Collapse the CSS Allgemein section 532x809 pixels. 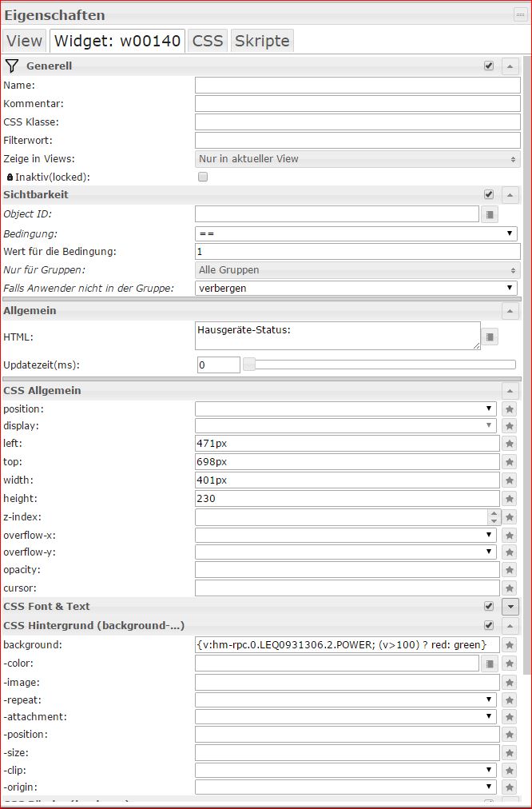coord(510,391)
